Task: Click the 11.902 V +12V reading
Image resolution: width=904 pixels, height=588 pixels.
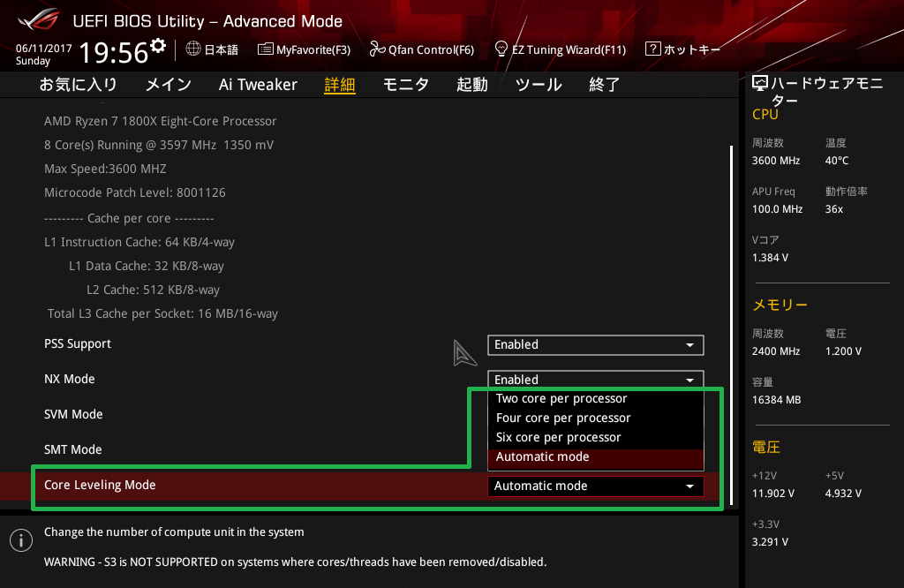Action: coord(773,494)
